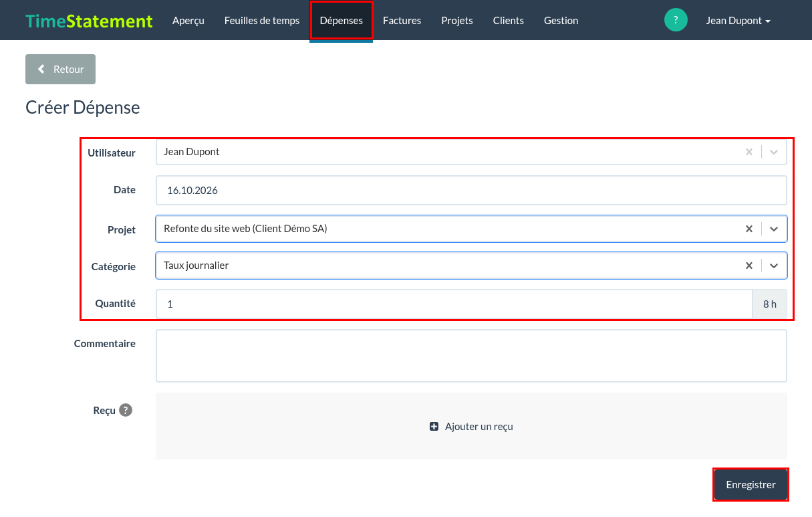The height and width of the screenshot is (517, 812).
Task: Clear the Catégorie selection using the X icon
Action: [x=749, y=266]
